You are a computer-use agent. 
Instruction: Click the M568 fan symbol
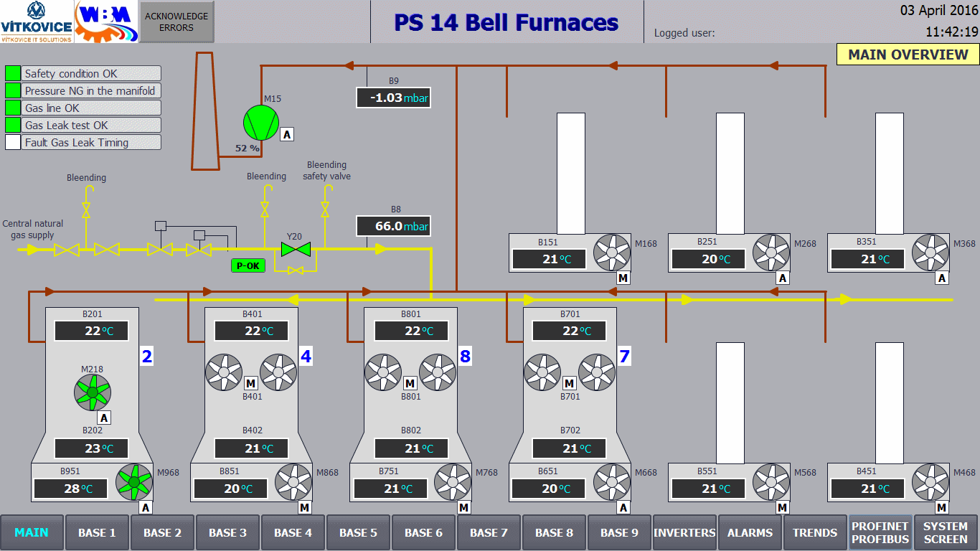coord(771,482)
